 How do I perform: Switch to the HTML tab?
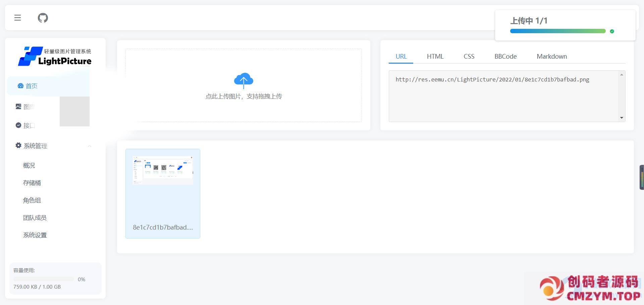[x=435, y=56]
